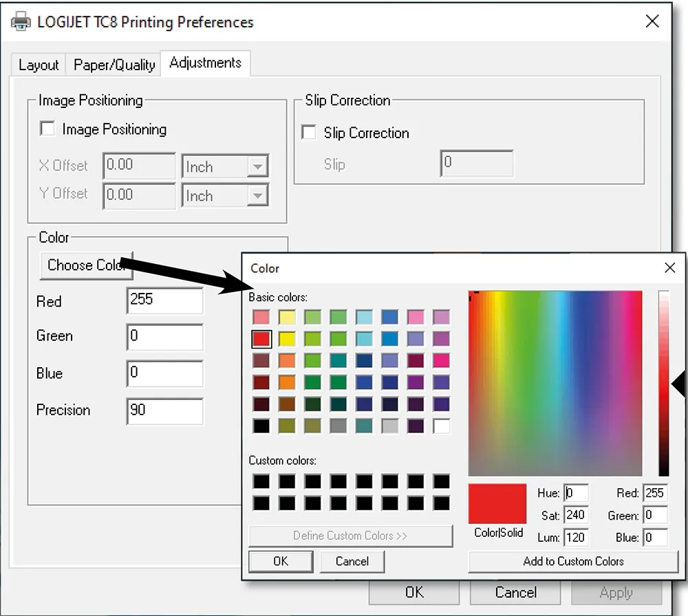The height and width of the screenshot is (616, 688).
Task: Pick the white basic color swatch
Action: tap(442, 426)
